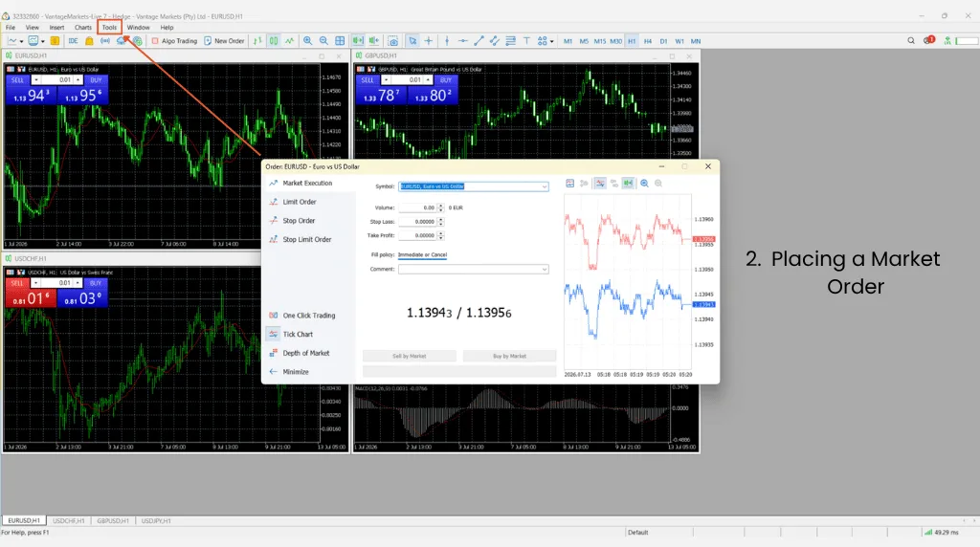The height and width of the screenshot is (547, 980).
Task: Switch to USDCHF,H1 bottom tab
Action: [x=68, y=521]
